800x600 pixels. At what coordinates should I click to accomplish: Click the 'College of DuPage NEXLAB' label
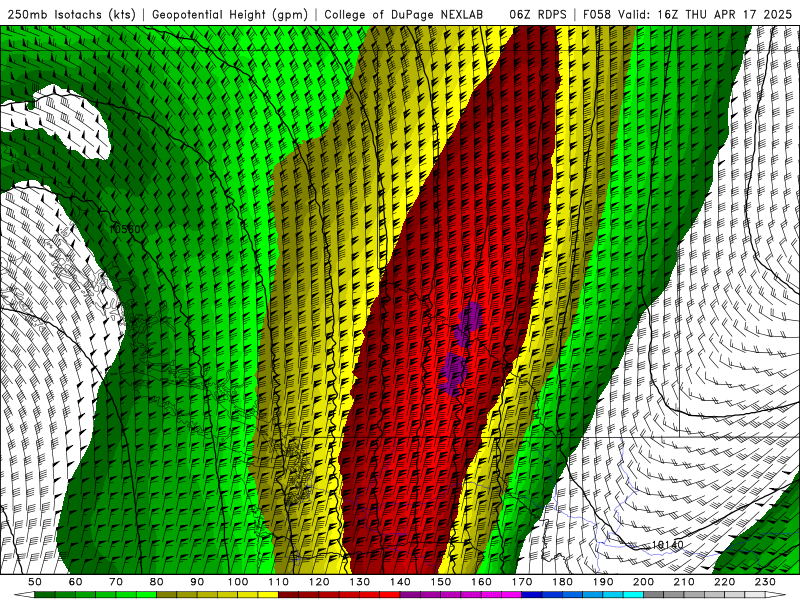pyautogui.click(x=403, y=14)
